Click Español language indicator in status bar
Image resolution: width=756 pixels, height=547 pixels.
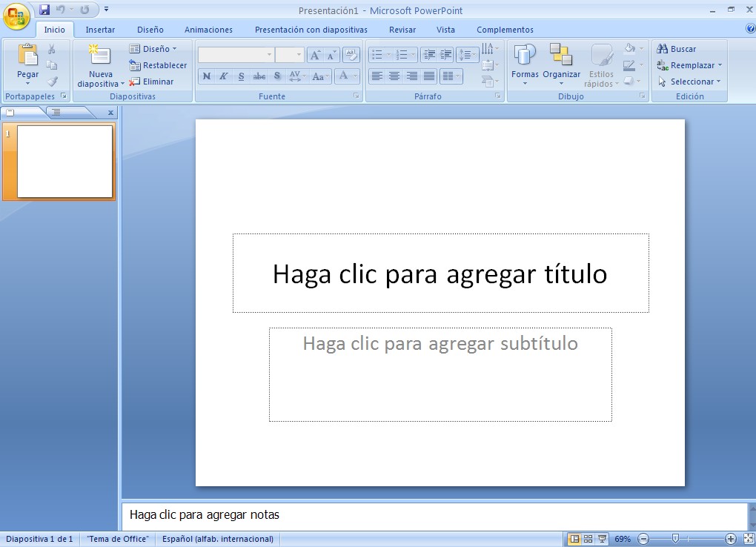click(217, 539)
